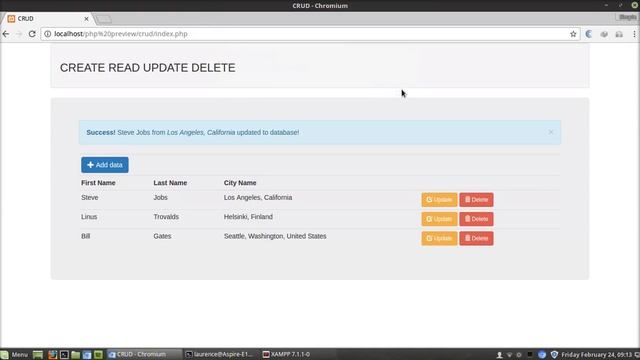Click the crescent moon extension icon
This screenshot has width=640, height=360.
589,34
